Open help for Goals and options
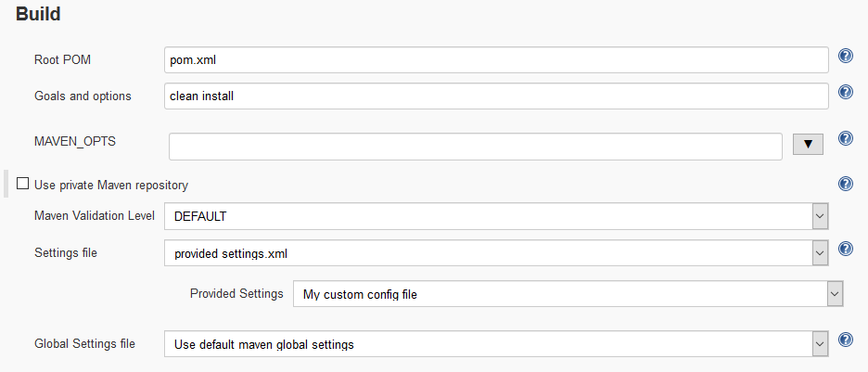The image size is (868, 372). [845, 92]
